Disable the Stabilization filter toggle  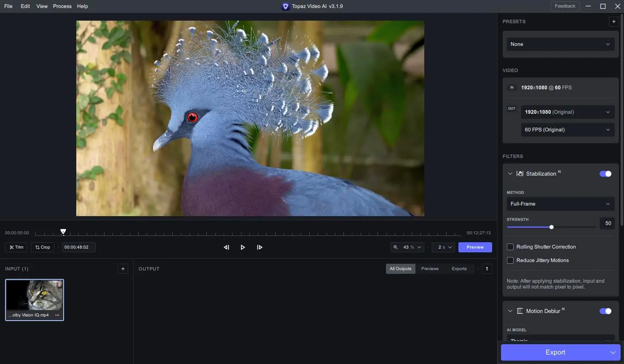605,174
